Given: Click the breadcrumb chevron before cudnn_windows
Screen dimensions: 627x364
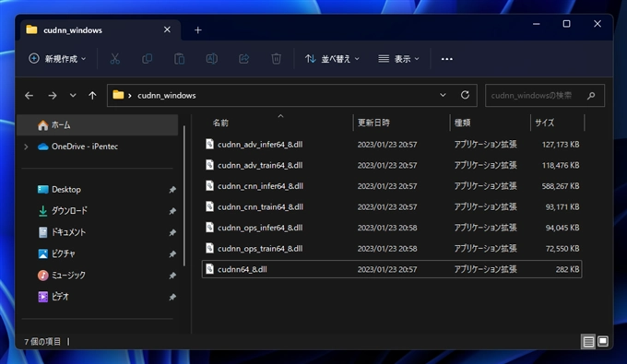Looking at the screenshot, I should (130, 96).
